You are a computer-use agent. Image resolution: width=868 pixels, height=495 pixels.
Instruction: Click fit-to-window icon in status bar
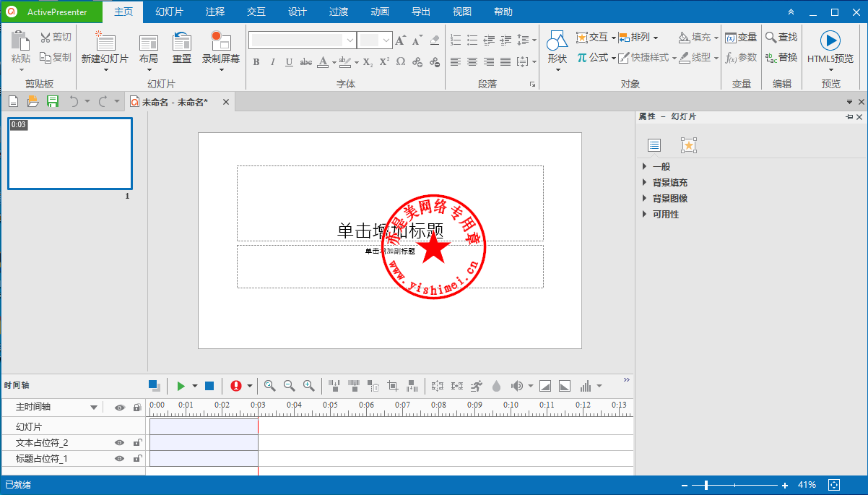click(x=835, y=485)
